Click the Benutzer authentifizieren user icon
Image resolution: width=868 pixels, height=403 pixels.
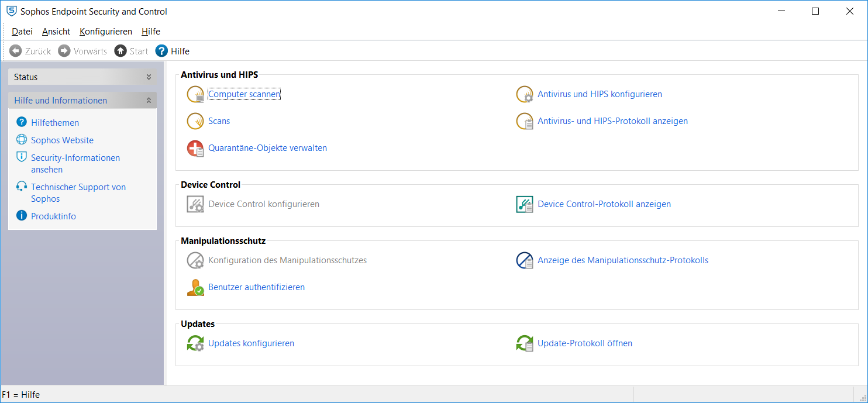click(195, 287)
